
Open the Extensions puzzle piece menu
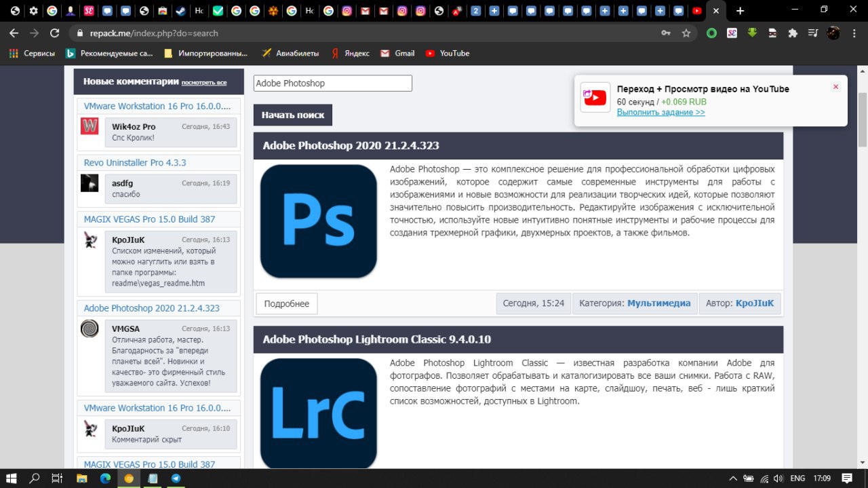pyautogui.click(x=793, y=33)
